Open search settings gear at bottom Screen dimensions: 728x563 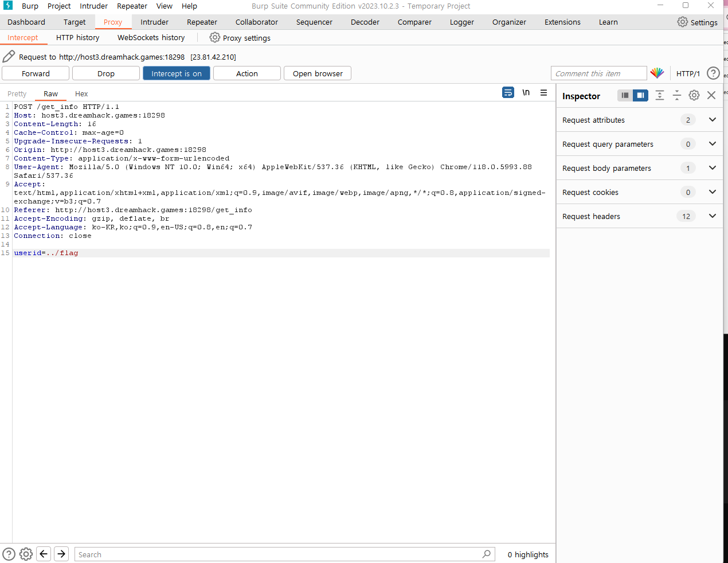[x=26, y=554]
